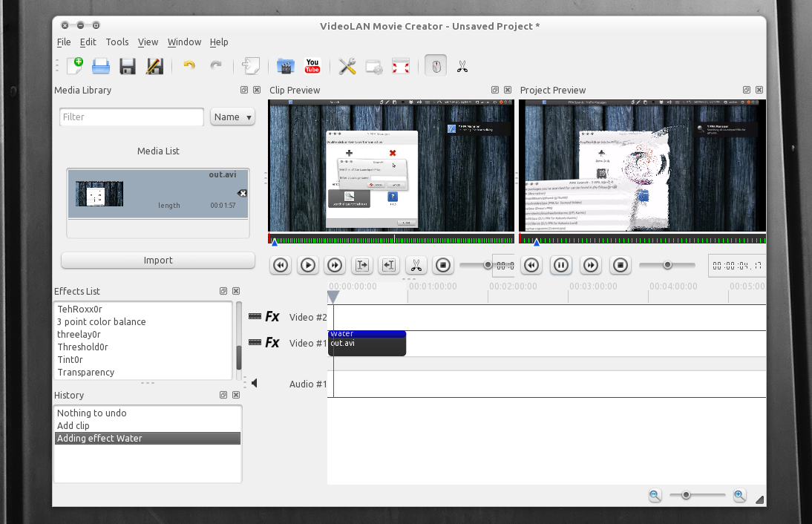Viewport: 812px width, 524px height.
Task: Pause playback in Project Preview
Action: [561, 266]
